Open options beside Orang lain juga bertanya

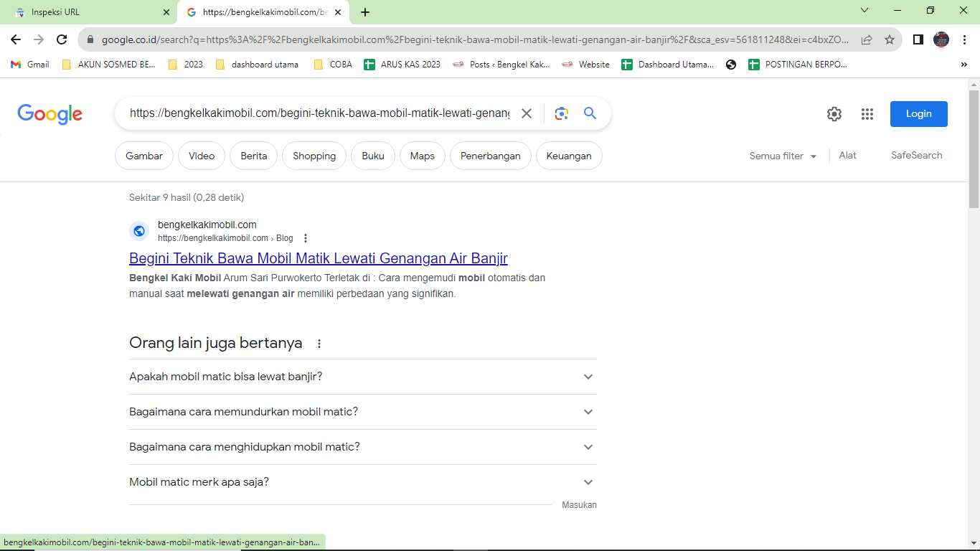(319, 344)
